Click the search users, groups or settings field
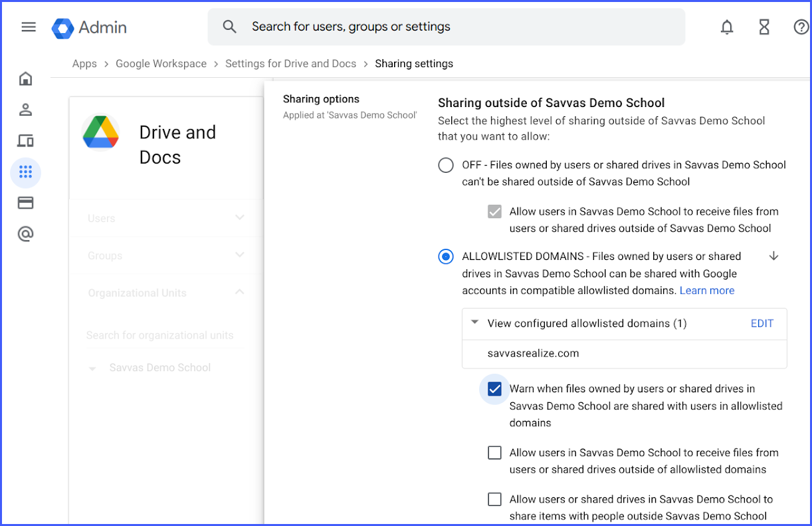The height and width of the screenshot is (526, 812). 447,27
